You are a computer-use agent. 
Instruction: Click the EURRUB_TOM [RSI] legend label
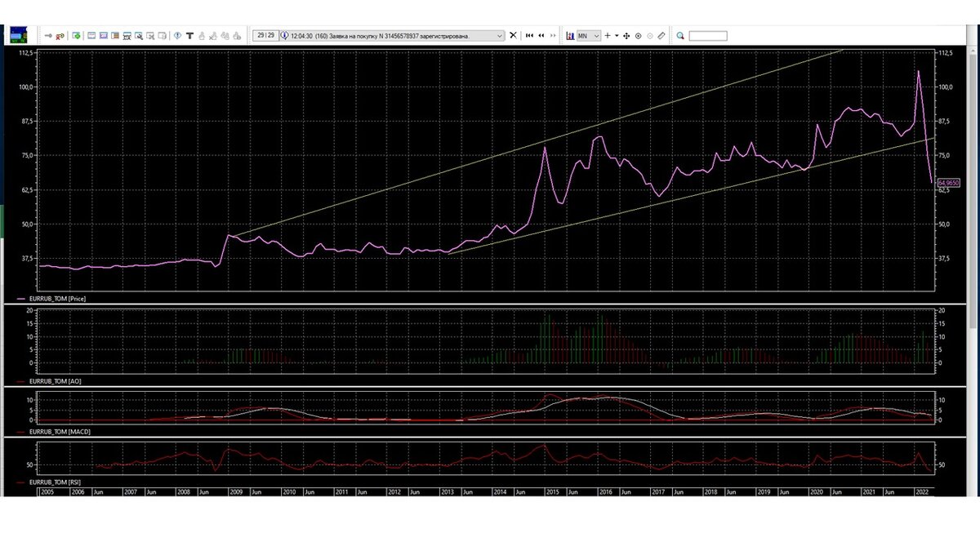click(55, 482)
